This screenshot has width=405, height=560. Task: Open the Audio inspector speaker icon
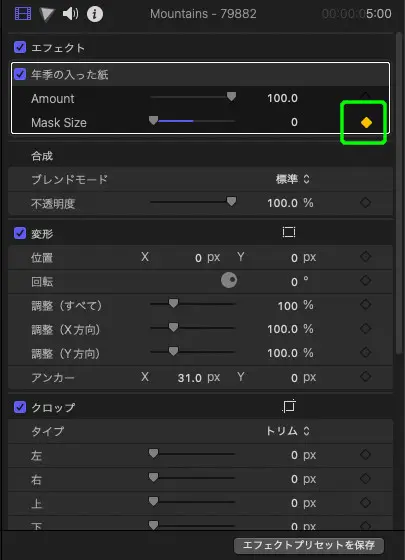point(70,14)
